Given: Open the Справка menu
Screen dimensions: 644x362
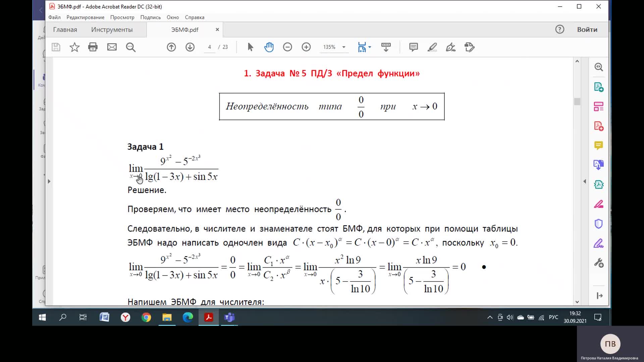Looking at the screenshot, I should [x=195, y=17].
